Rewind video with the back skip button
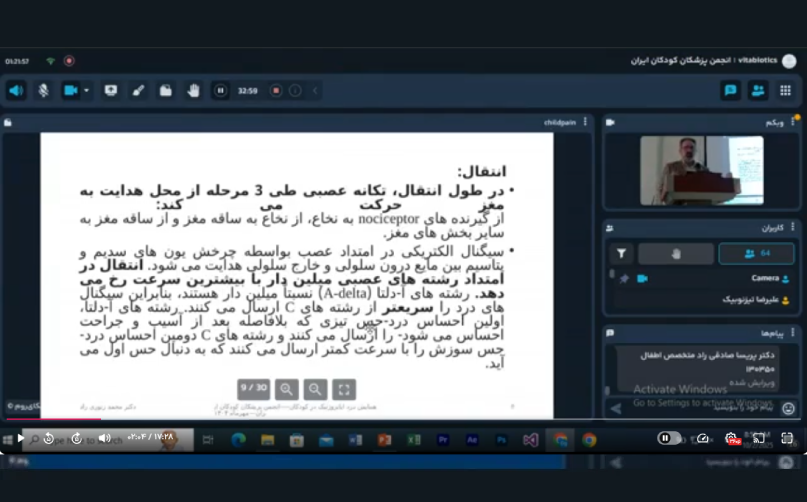807x502 pixels. point(48,438)
